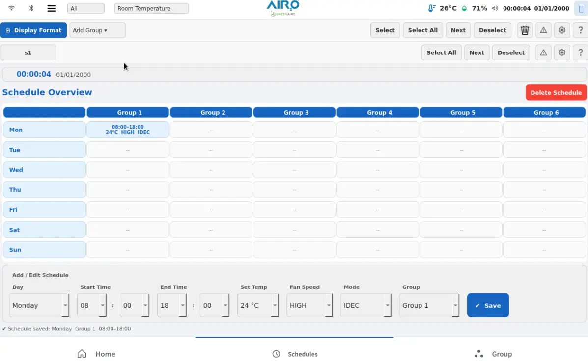
Task: Click the AIRO logo
Action: (x=283, y=8)
